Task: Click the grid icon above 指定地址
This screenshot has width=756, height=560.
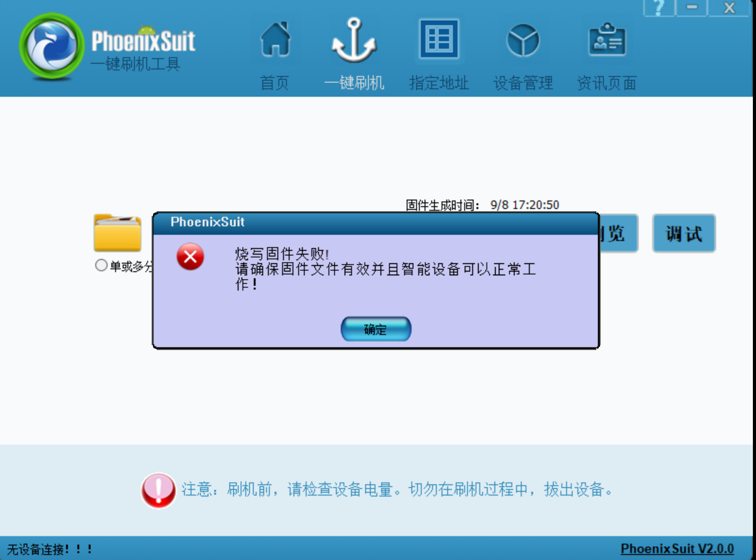Action: click(x=439, y=40)
